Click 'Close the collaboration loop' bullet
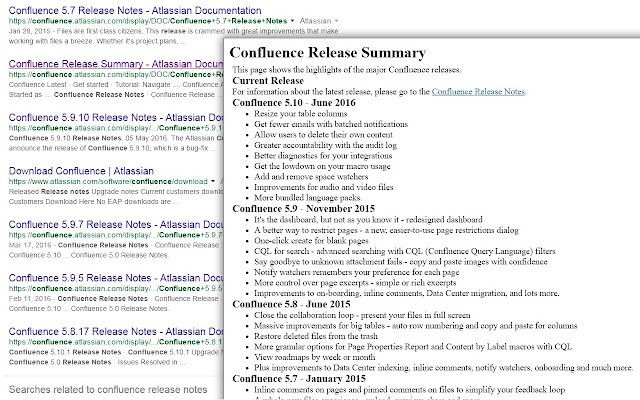Image resolution: width=640 pixels, height=400 pixels. click(x=362, y=316)
